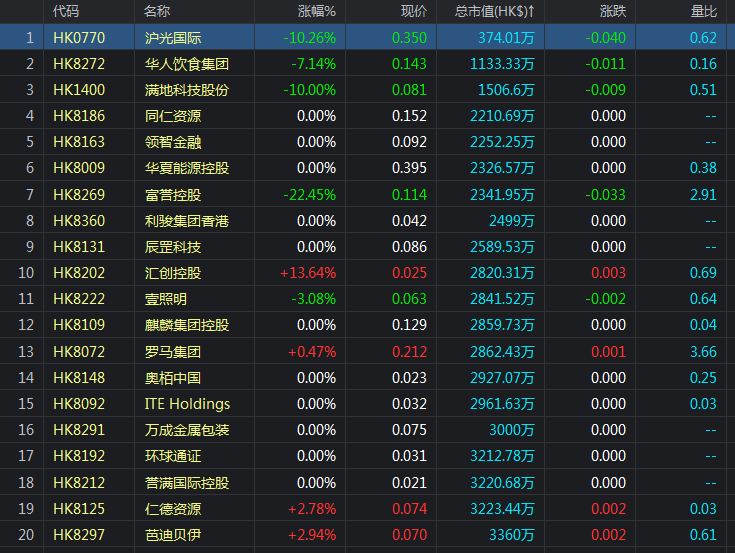Select 奥栢中国 name
The height and width of the screenshot is (553, 735).
(x=173, y=378)
